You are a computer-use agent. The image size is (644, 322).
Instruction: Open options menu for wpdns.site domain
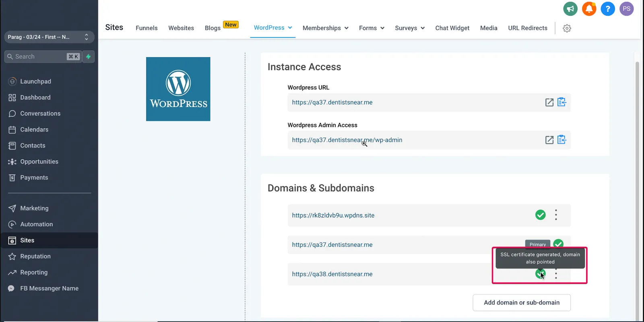(x=556, y=215)
